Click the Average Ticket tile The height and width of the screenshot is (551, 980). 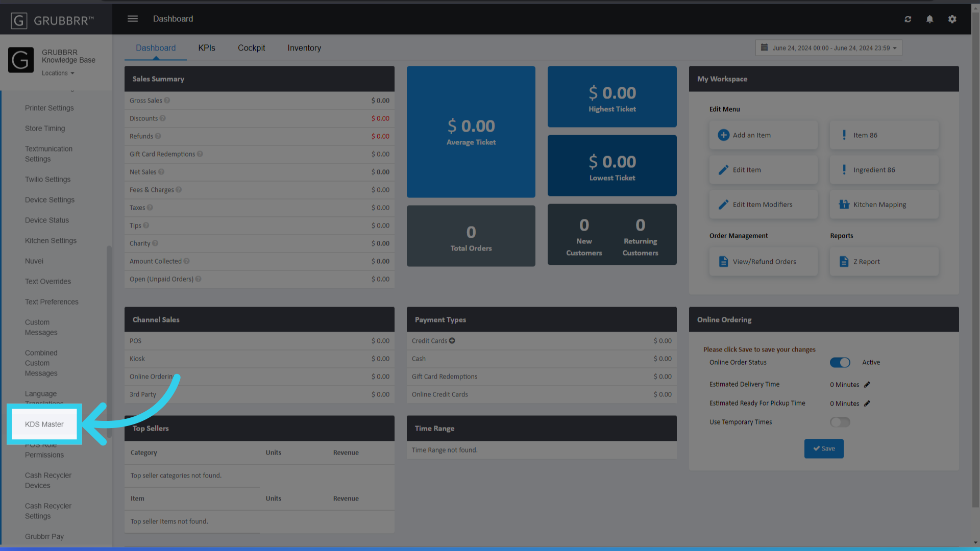click(x=471, y=132)
